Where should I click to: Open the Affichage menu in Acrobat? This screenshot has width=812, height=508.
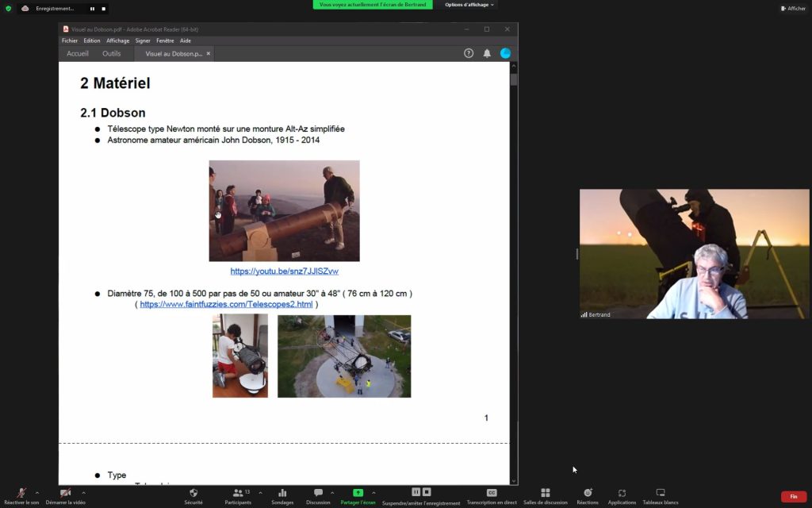pos(117,40)
